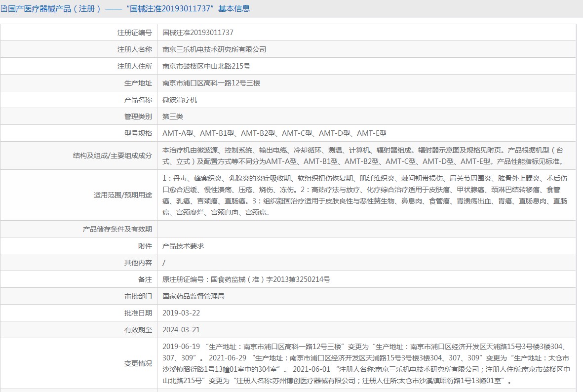This screenshot has height=392, width=583.
Task: Click the category value "第三类"
Action: [172, 117]
